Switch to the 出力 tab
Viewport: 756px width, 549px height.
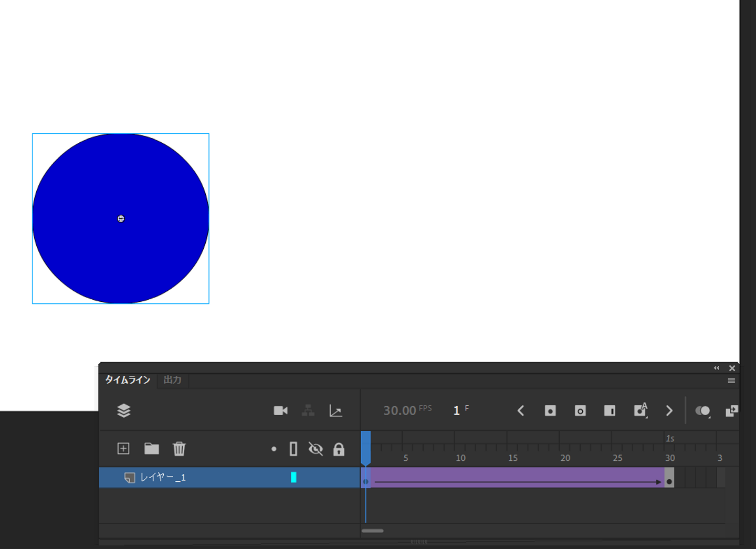tap(172, 379)
